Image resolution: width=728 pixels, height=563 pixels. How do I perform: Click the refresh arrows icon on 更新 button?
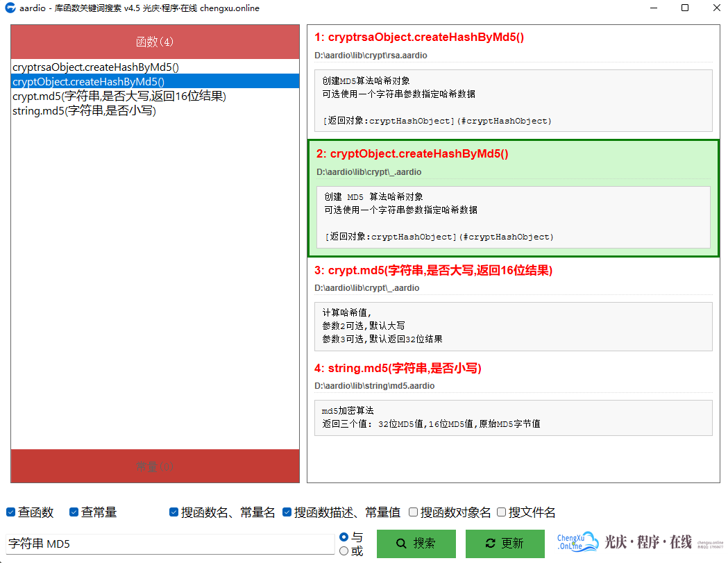pos(490,543)
